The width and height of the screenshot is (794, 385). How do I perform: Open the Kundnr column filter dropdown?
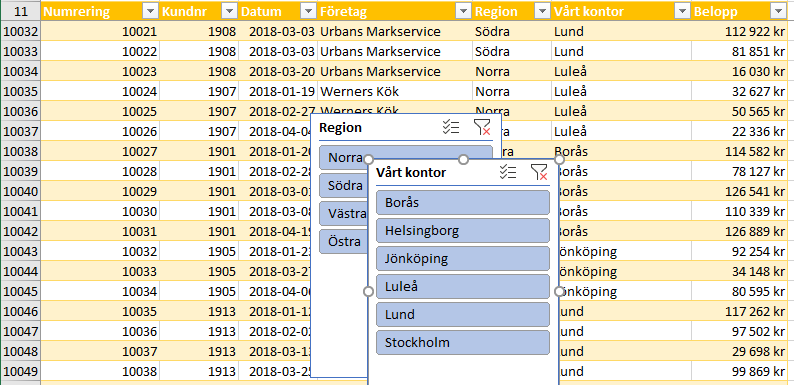pos(230,12)
